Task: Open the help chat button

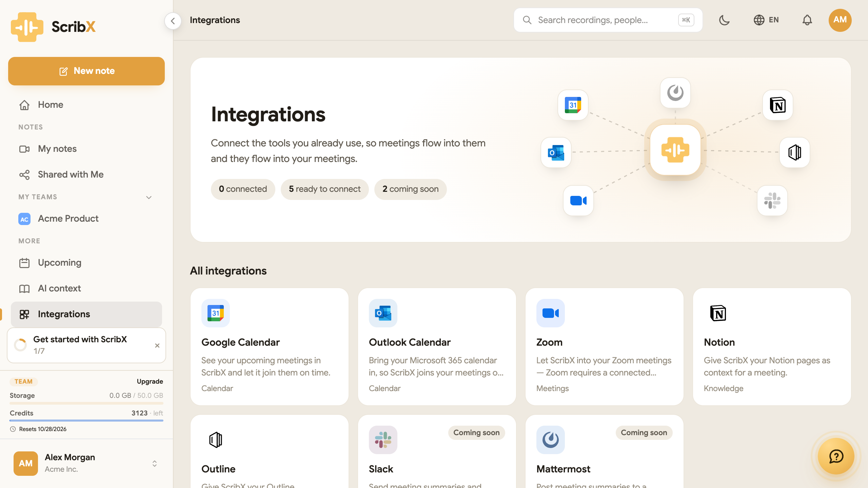Action: 836,456
